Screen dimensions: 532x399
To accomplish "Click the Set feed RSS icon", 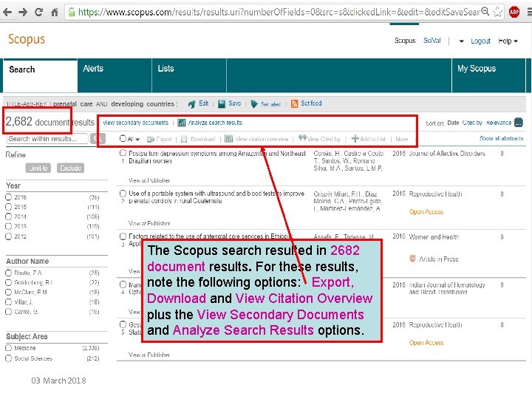I will 295,103.
